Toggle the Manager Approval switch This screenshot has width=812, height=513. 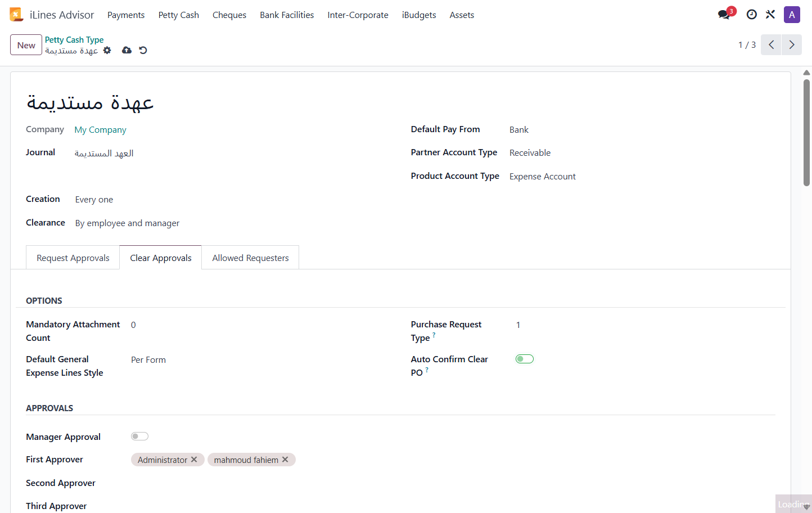pyautogui.click(x=139, y=436)
